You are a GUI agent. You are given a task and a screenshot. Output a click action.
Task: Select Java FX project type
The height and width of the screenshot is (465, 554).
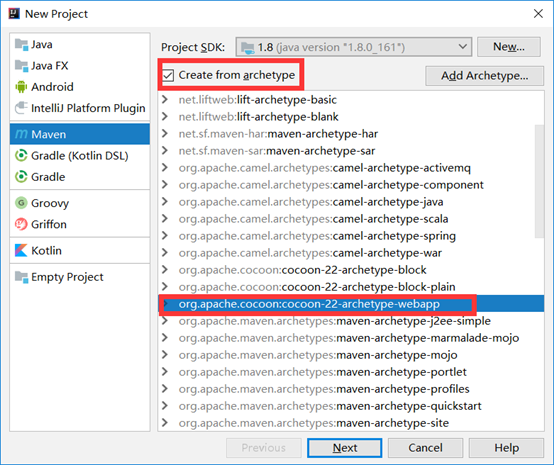(80, 66)
